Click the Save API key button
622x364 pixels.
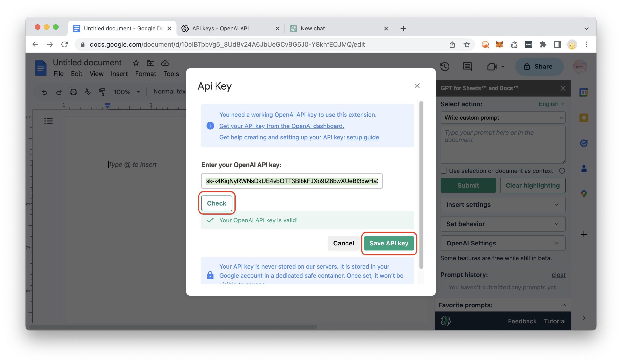pos(389,243)
